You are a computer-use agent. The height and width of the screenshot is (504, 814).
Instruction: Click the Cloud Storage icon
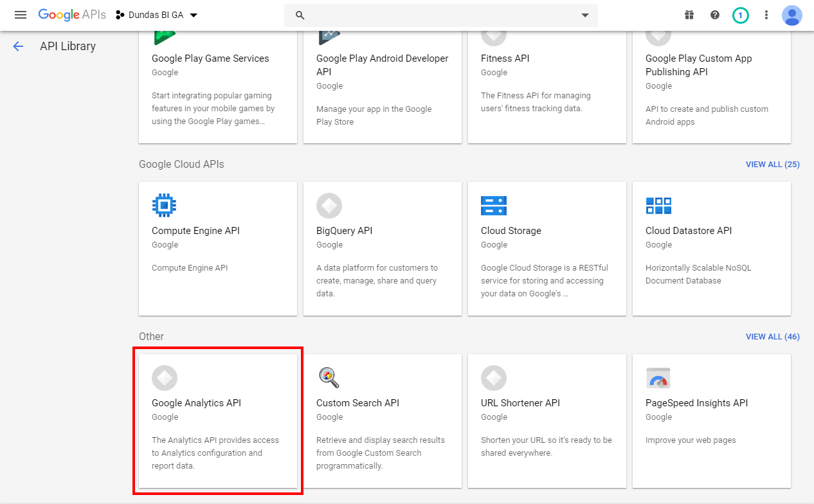(x=494, y=206)
